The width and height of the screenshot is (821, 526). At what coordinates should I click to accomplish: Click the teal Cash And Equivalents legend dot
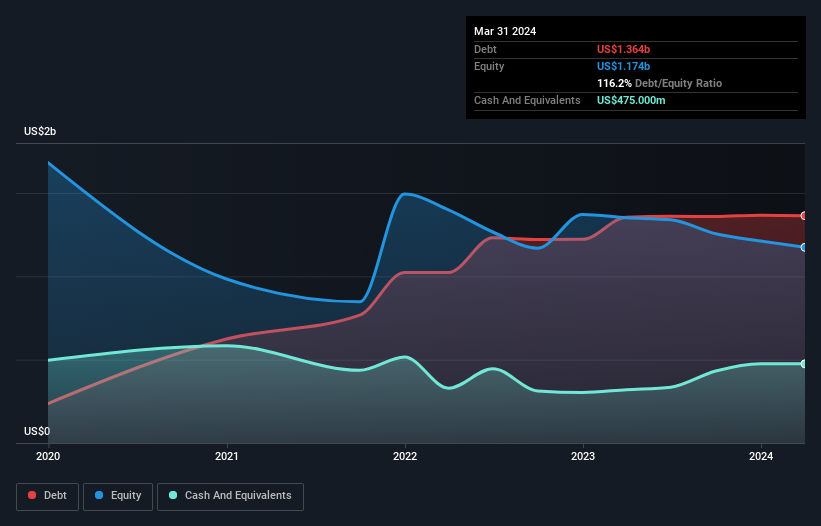pos(173,495)
